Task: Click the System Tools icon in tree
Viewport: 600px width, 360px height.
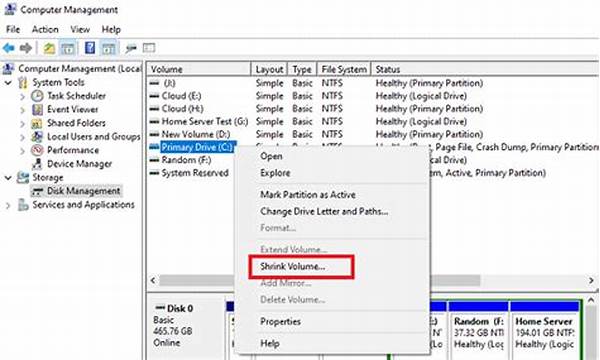Action: [23, 82]
